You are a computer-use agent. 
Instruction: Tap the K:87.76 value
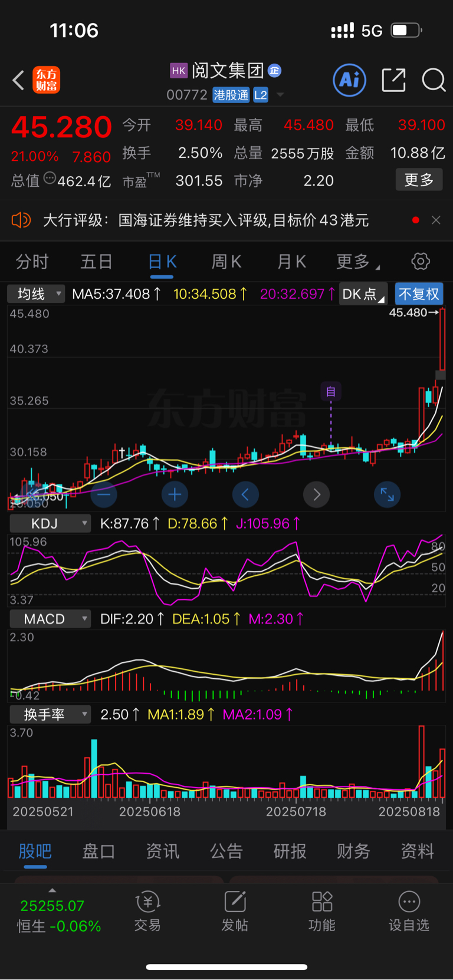(129, 523)
